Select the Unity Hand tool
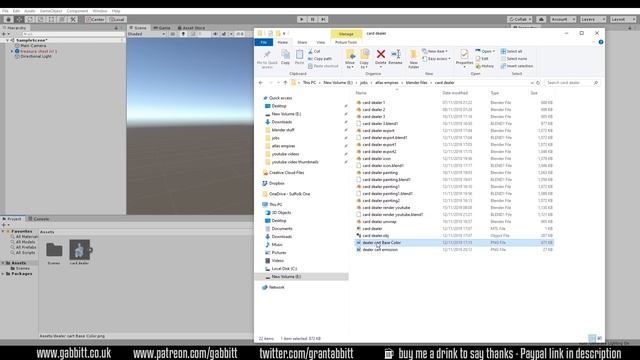The width and height of the screenshot is (640, 360). point(8,19)
